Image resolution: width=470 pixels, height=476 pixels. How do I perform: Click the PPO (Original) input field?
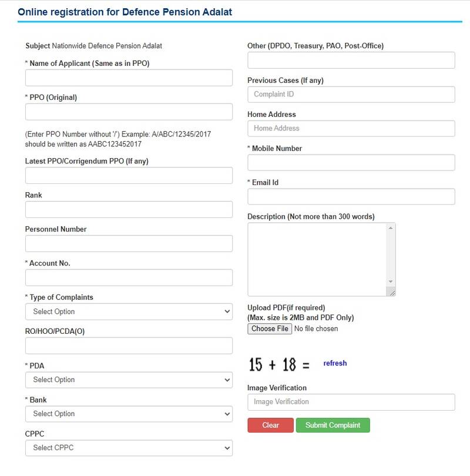coord(129,112)
